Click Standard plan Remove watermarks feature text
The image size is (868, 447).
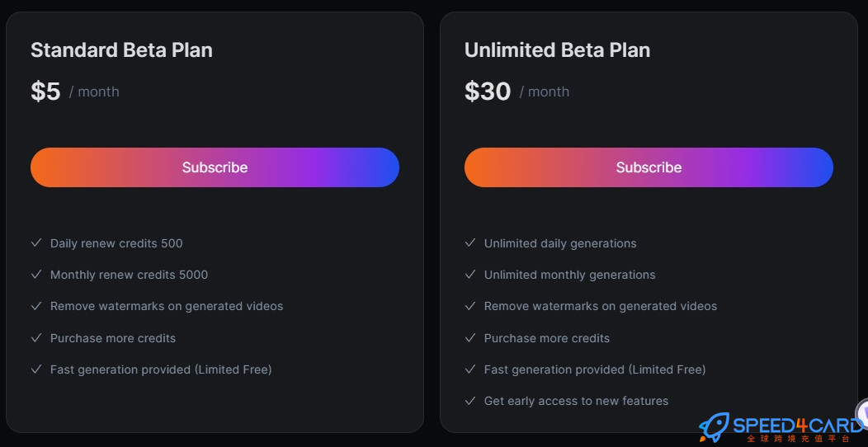167,306
